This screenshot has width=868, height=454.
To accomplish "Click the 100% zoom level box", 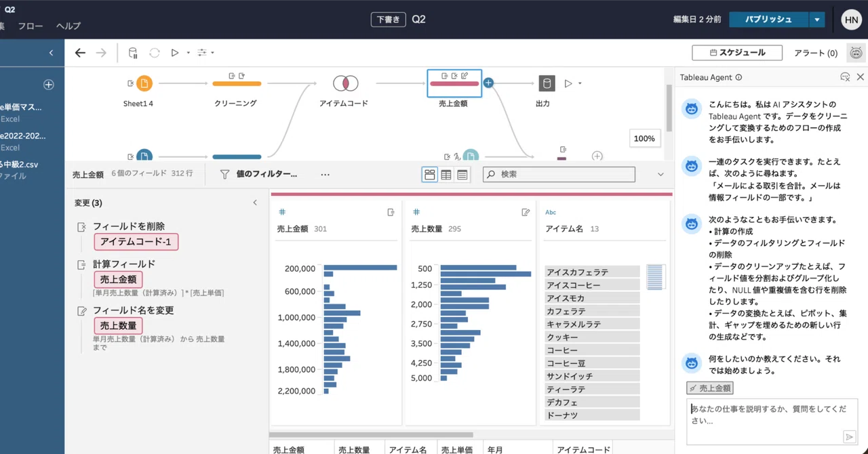I will [x=644, y=138].
